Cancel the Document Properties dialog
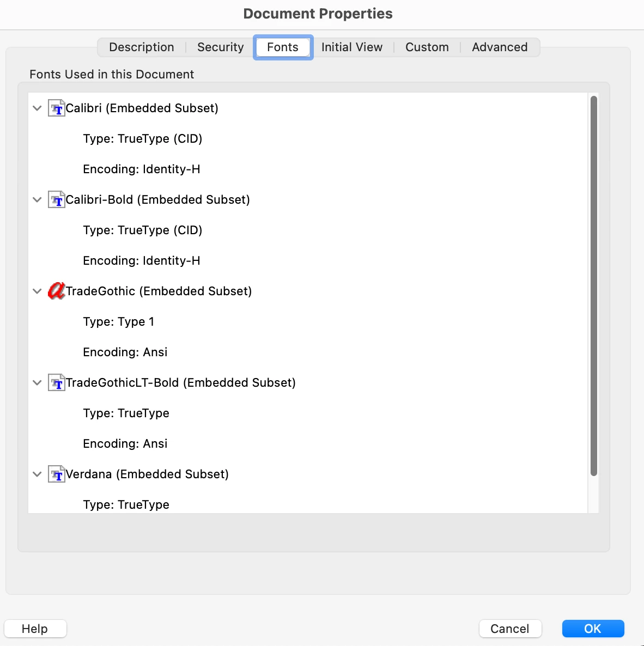 coord(510,628)
